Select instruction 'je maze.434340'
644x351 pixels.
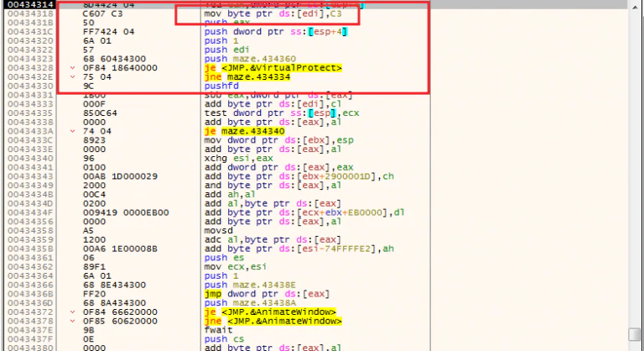click(244, 131)
